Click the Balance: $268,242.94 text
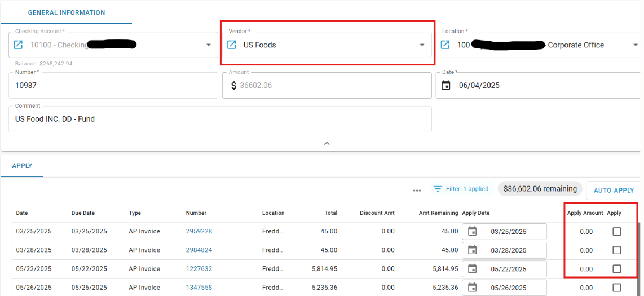 (x=44, y=64)
